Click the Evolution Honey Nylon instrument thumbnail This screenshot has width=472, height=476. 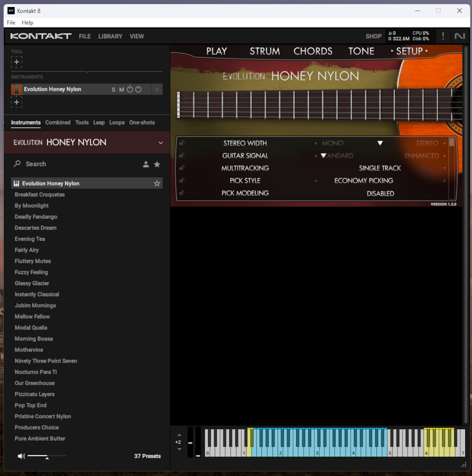pos(17,90)
